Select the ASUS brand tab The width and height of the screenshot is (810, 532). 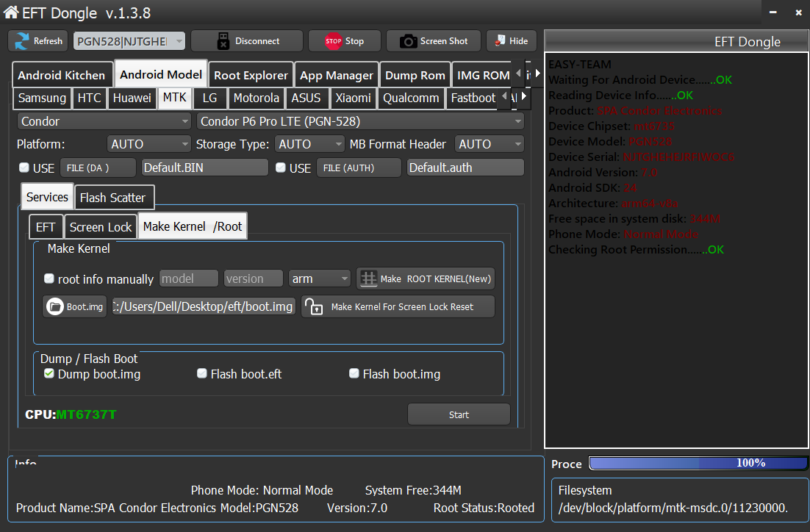tap(306, 98)
